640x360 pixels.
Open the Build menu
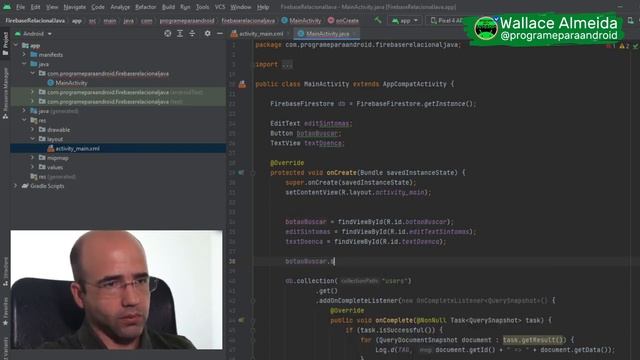(168, 7)
